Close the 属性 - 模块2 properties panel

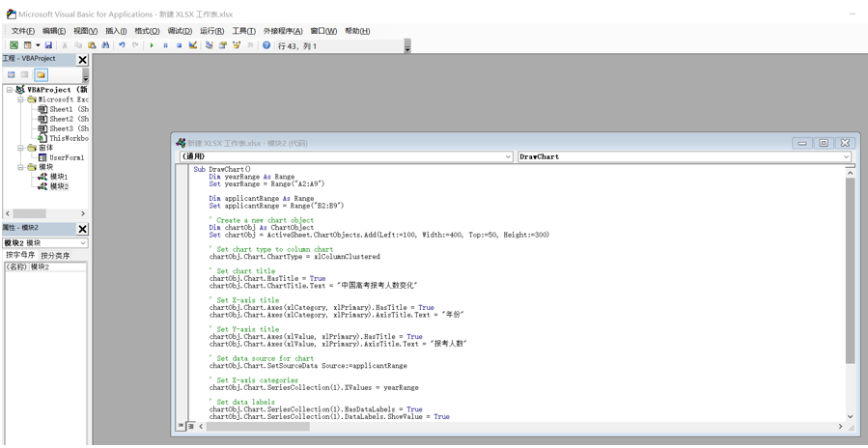(82, 229)
